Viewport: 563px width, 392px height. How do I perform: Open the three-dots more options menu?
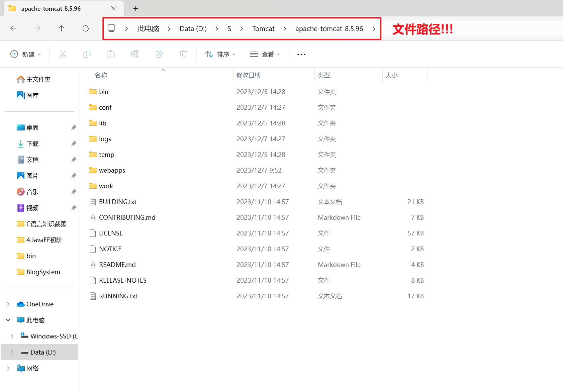tap(301, 55)
